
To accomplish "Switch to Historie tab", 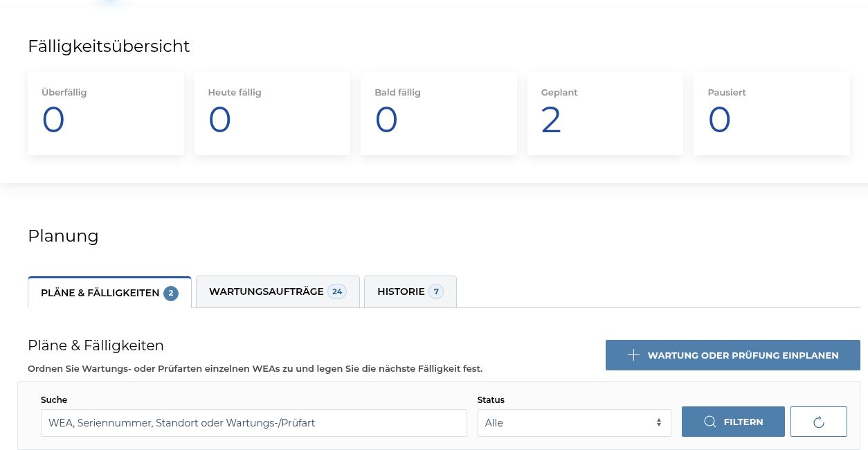I will 410,291.
